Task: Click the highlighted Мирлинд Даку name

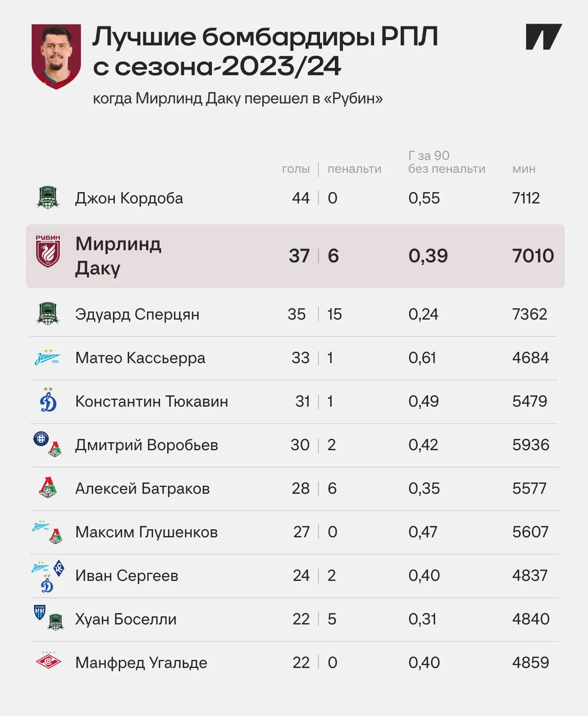Action: point(118,256)
